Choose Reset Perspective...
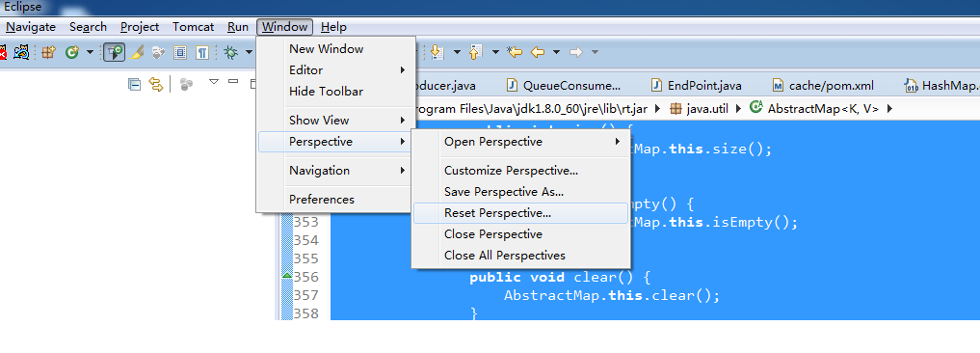980x353 pixels. [x=520, y=213]
